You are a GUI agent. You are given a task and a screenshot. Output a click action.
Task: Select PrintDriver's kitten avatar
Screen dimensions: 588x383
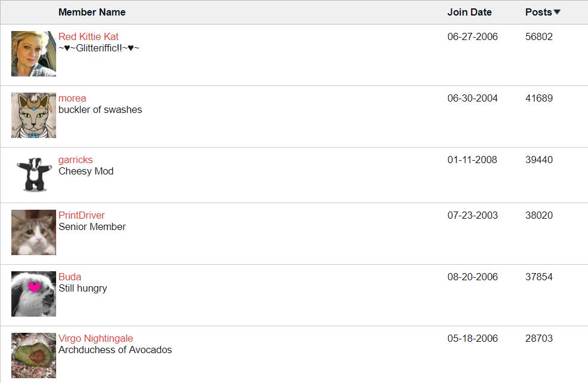(x=34, y=232)
